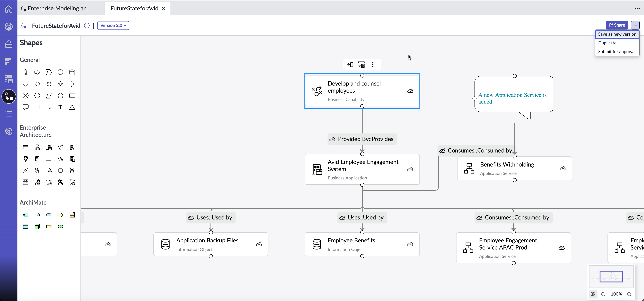Select the processor chip shape

point(61,171)
